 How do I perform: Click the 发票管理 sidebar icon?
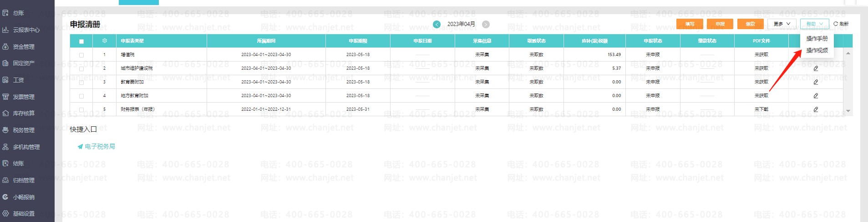point(5,97)
